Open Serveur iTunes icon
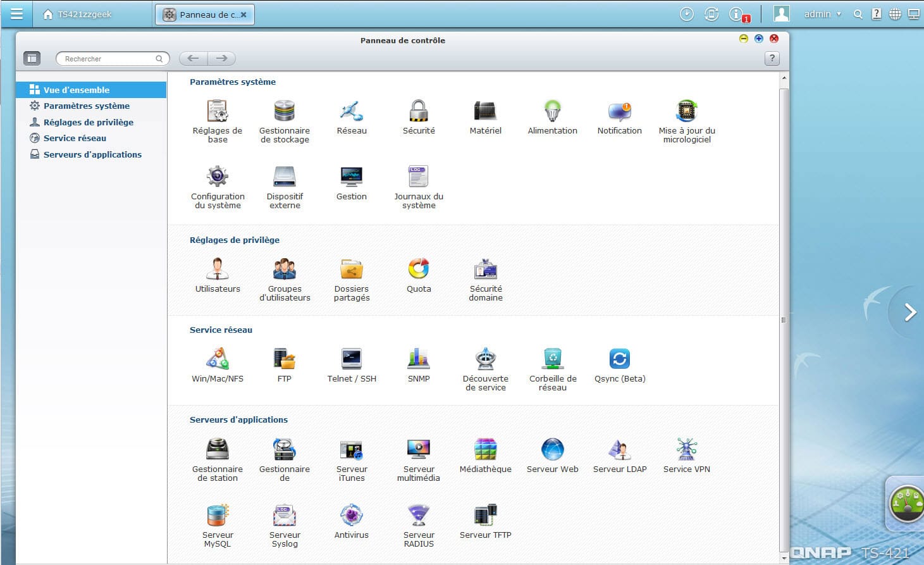Screen dimensions: 924x565 (352, 449)
